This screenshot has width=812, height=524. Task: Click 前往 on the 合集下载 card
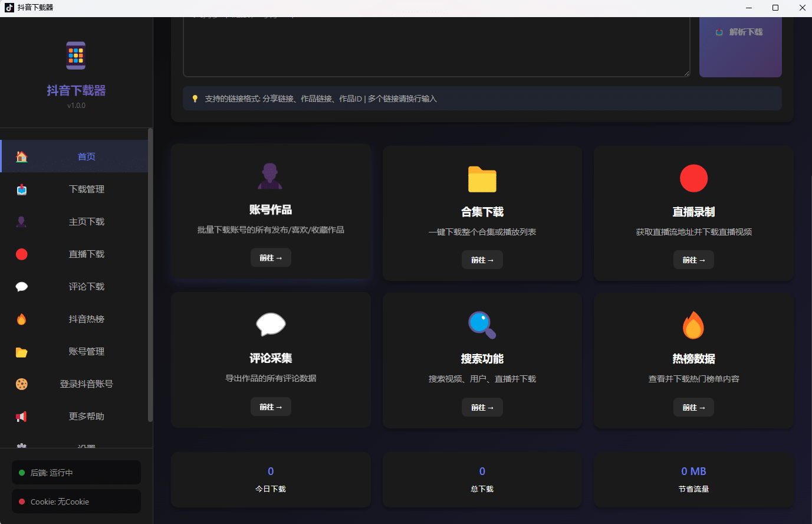[x=482, y=260]
